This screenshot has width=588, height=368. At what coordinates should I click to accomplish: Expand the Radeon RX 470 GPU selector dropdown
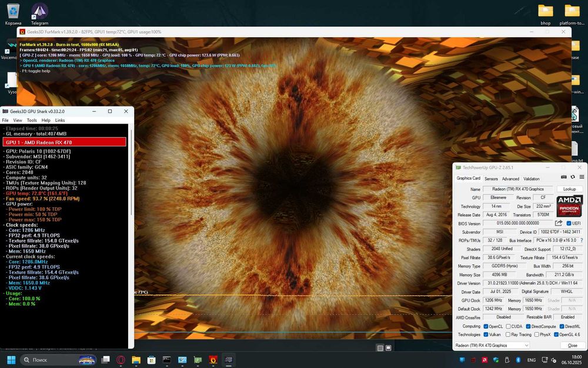[x=526, y=346]
